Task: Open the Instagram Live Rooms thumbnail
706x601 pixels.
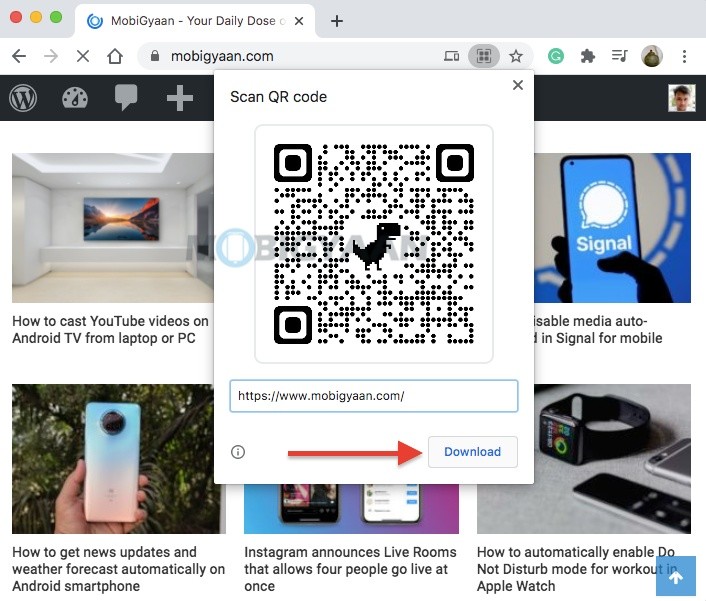Action: click(x=351, y=509)
